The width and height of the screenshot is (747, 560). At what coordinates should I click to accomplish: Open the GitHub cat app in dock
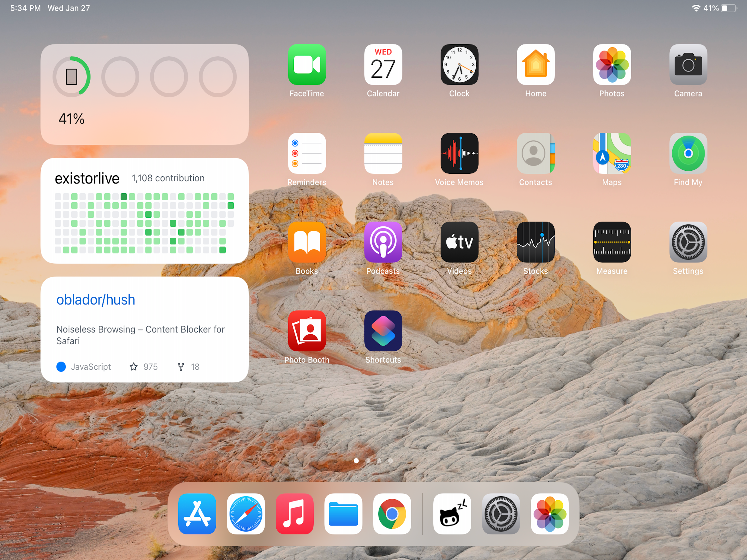click(x=452, y=514)
